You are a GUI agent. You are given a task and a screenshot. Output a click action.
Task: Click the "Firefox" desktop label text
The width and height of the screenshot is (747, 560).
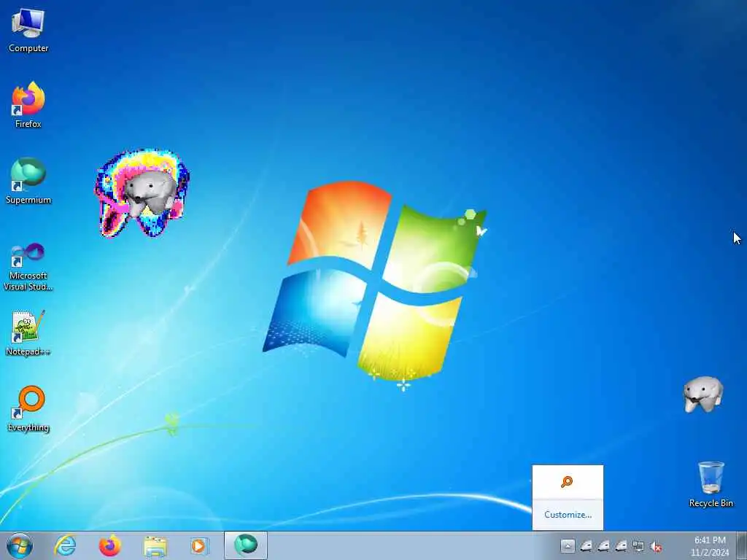click(x=28, y=124)
